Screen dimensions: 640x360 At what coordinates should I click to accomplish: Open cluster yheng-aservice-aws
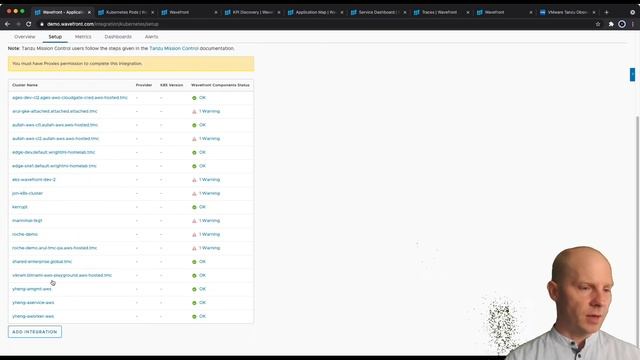pyautogui.click(x=33, y=303)
